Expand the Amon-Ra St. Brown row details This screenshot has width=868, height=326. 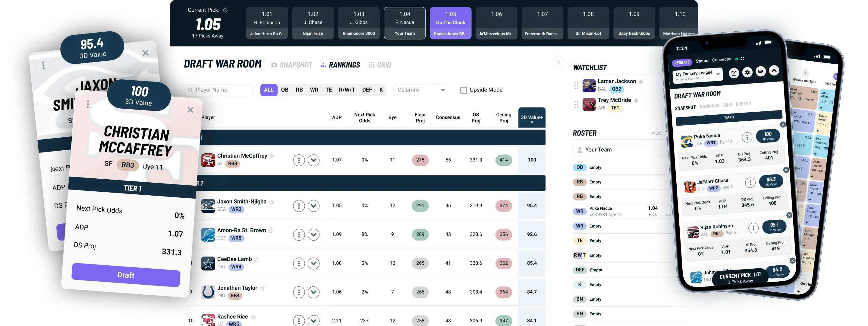313,234
